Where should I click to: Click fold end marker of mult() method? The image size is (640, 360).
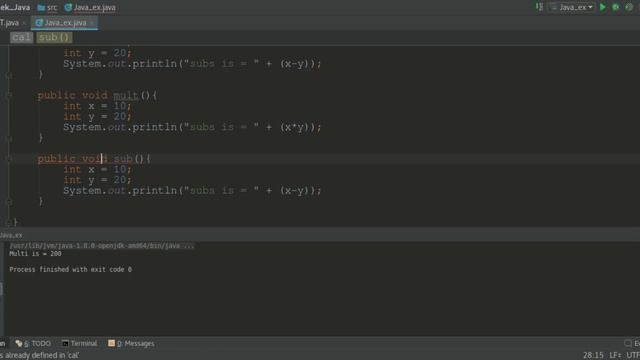9,138
